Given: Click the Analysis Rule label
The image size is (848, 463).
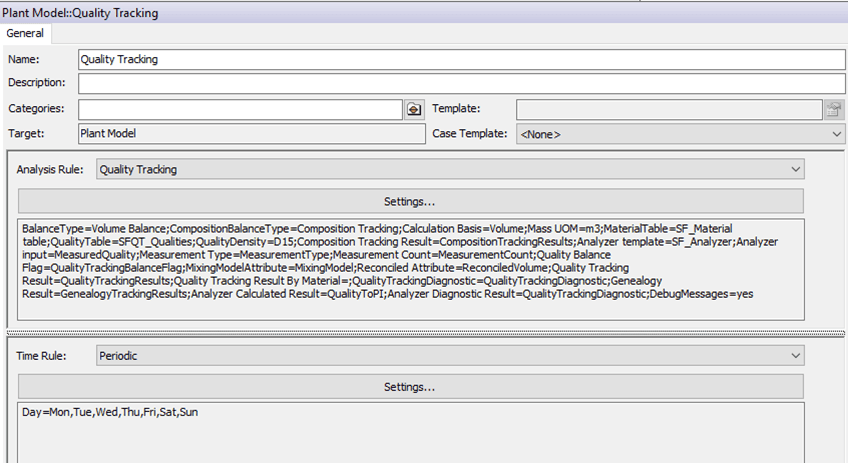Looking at the screenshot, I should tap(50, 169).
